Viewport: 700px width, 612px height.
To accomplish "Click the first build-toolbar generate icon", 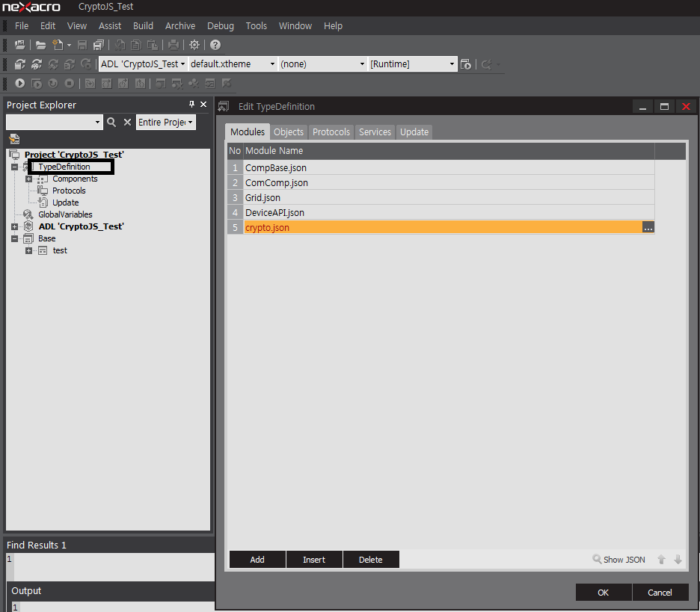I will pos(19,64).
